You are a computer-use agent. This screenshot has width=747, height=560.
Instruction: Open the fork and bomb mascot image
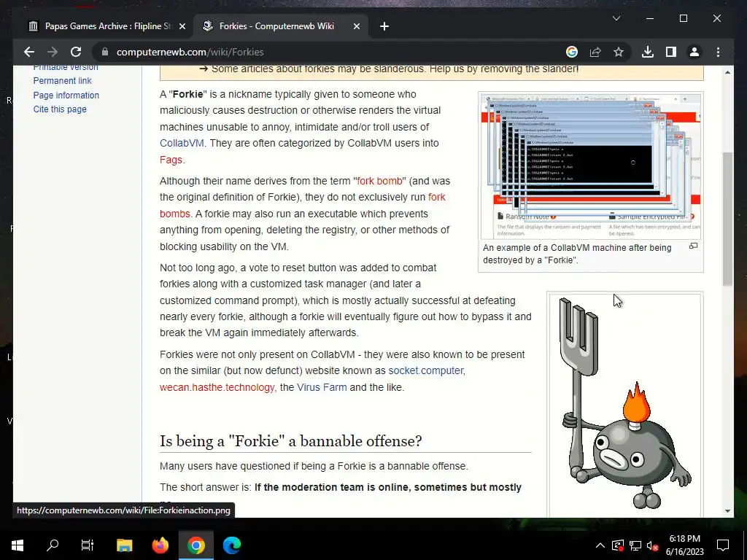(x=624, y=405)
